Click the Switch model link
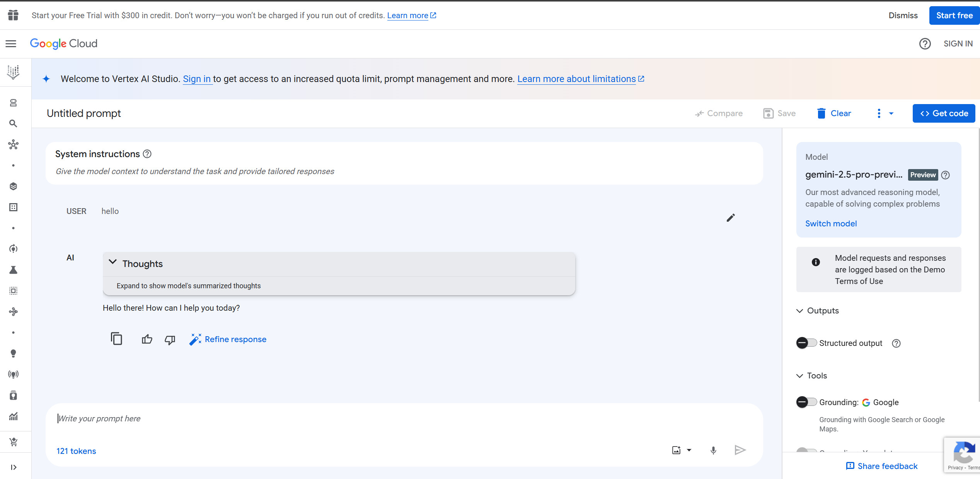The width and height of the screenshot is (980, 479). click(831, 224)
